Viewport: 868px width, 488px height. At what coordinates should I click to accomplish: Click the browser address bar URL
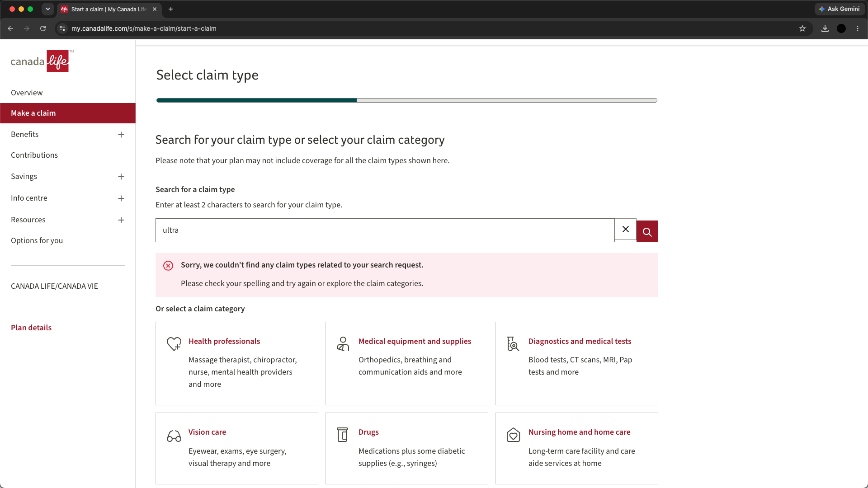coord(144,28)
